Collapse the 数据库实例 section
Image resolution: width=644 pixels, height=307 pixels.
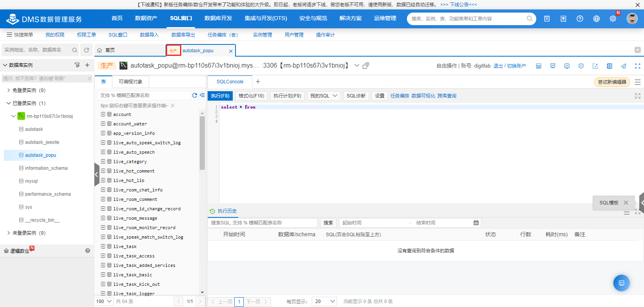[5, 65]
